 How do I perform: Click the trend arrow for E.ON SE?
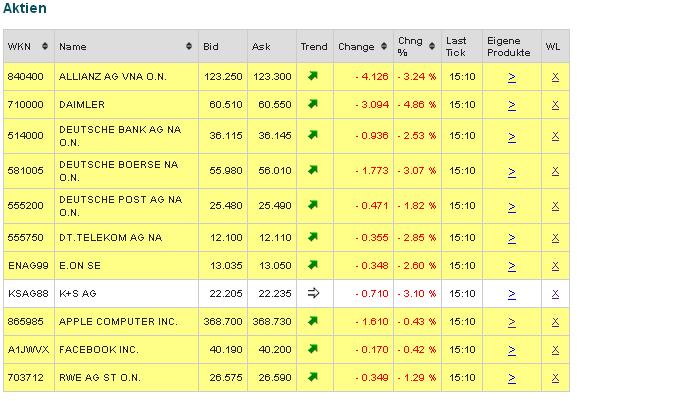tap(313, 265)
